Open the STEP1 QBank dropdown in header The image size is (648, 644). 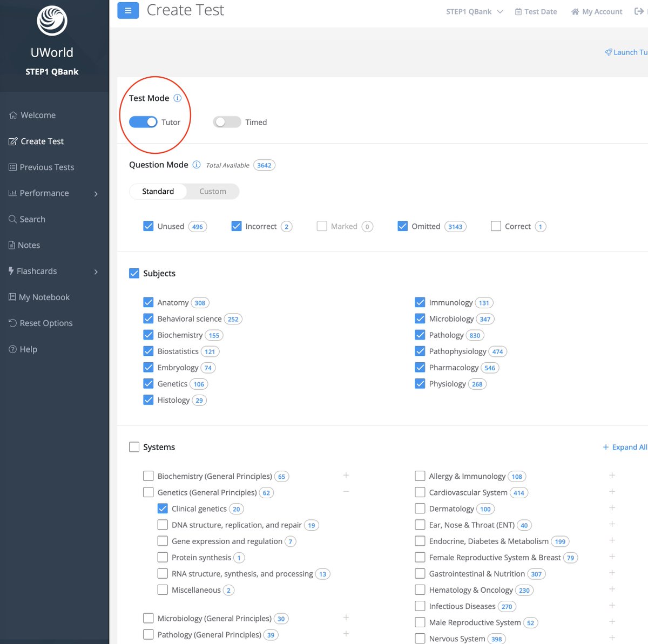click(474, 11)
